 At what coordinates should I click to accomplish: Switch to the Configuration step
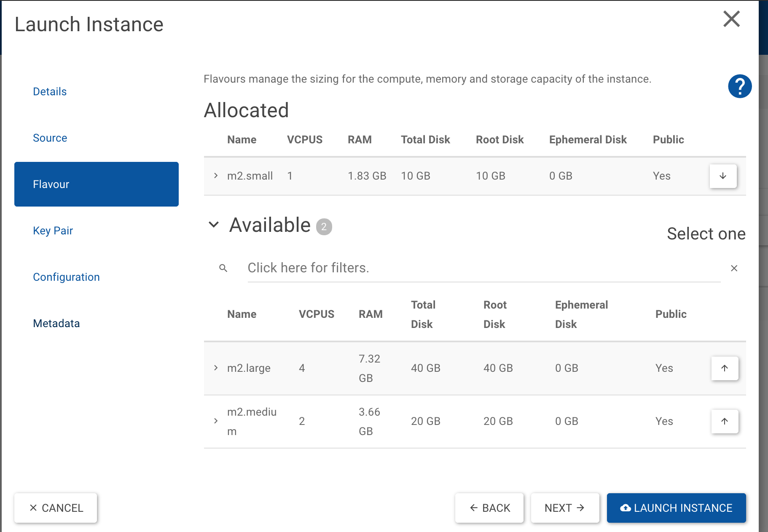66,277
